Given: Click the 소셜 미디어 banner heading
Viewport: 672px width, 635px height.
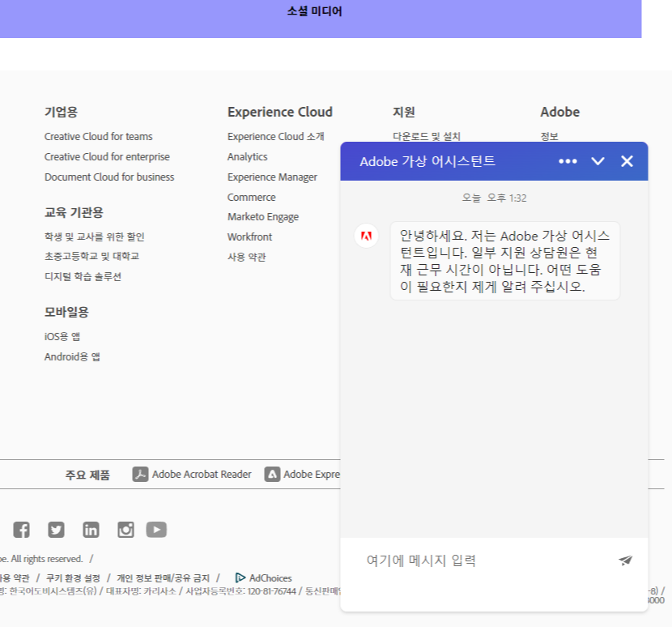Looking at the screenshot, I should [315, 11].
